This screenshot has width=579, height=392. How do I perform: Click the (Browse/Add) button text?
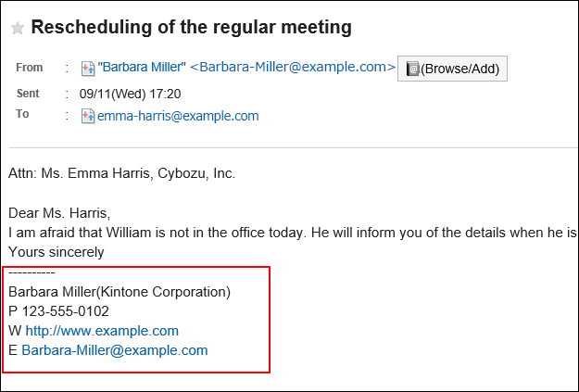click(x=459, y=70)
